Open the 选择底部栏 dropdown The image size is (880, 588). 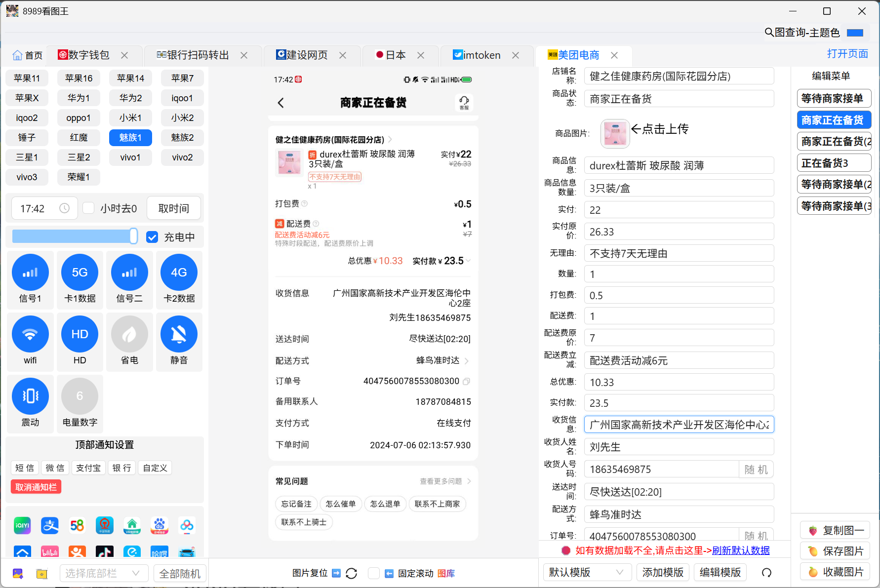pyautogui.click(x=104, y=573)
